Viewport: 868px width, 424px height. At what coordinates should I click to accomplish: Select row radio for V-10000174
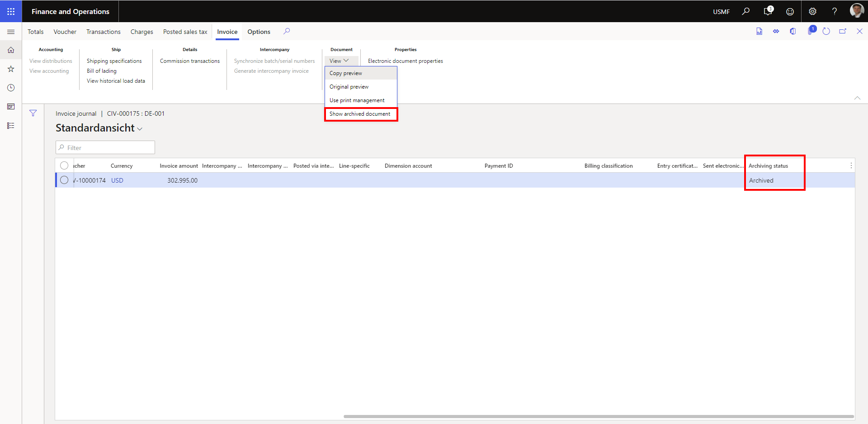click(64, 180)
